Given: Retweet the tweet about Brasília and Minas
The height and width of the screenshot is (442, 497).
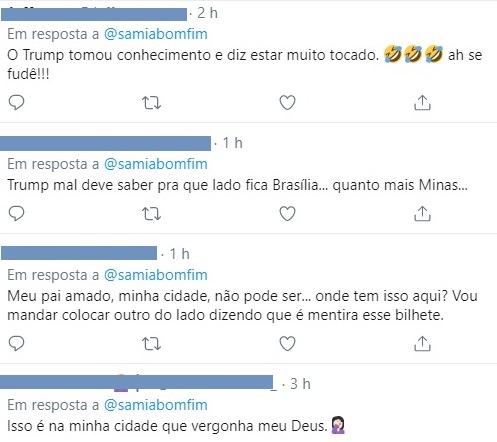Looking at the screenshot, I should [151, 214].
